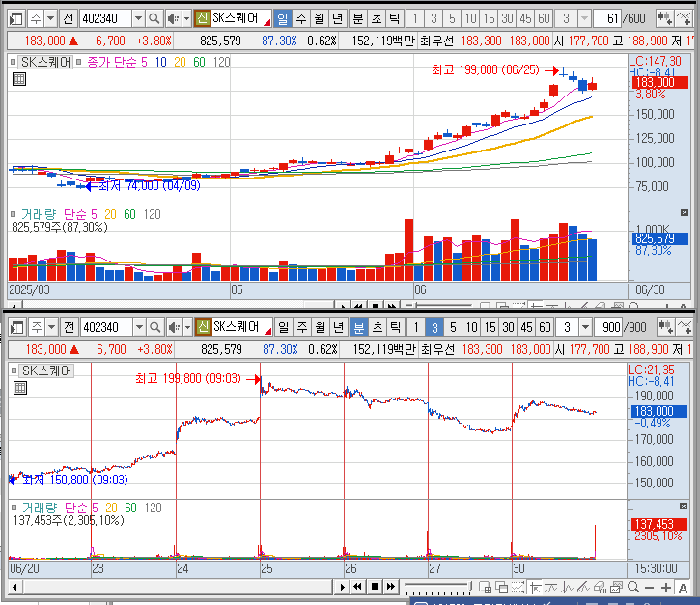Toggle the 일 period button in the bottom chart
Image resolution: width=700 pixels, height=605 pixels.
284,327
